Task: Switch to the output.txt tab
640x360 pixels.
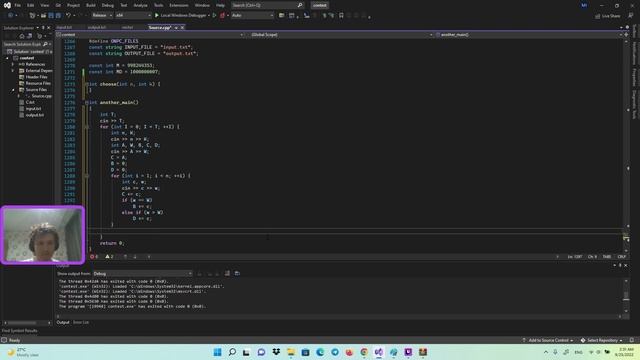Action: 97,27
